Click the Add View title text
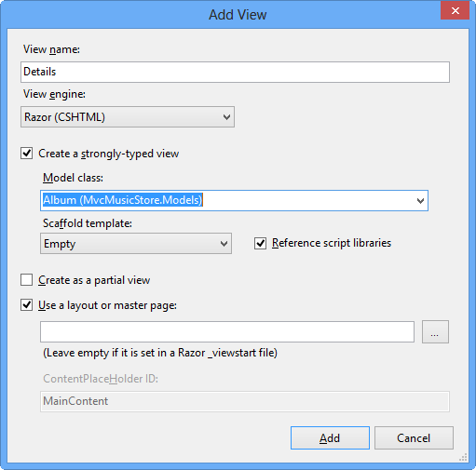The width and height of the screenshot is (476, 470). tap(238, 15)
